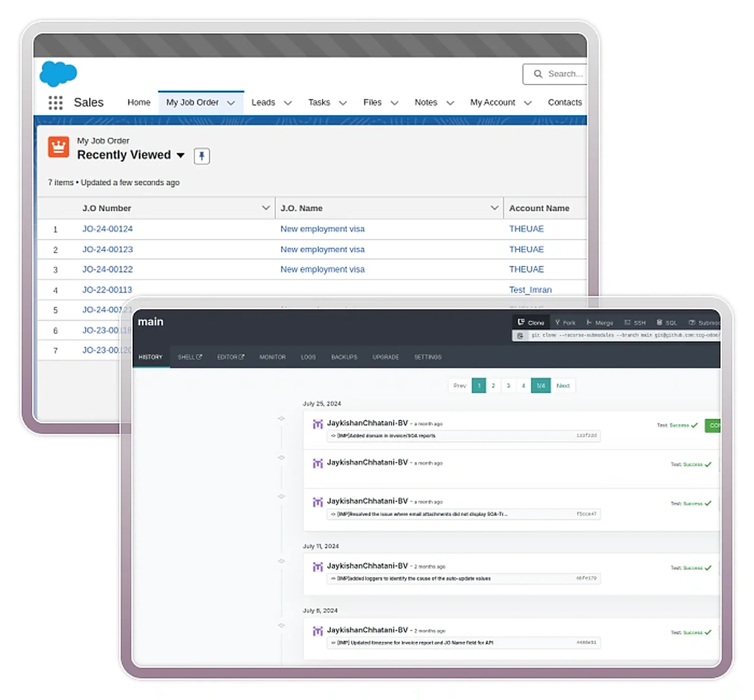
Task: Click the external-link icon beside EDITOR
Action: click(x=242, y=357)
